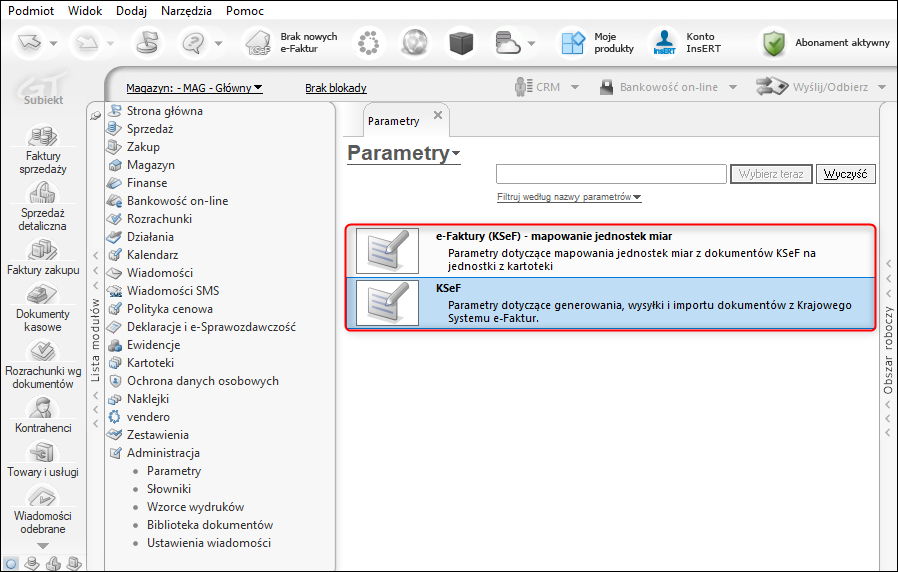Open Kontrahenci shortcut in the left bar
The image size is (898, 572).
[x=42, y=407]
